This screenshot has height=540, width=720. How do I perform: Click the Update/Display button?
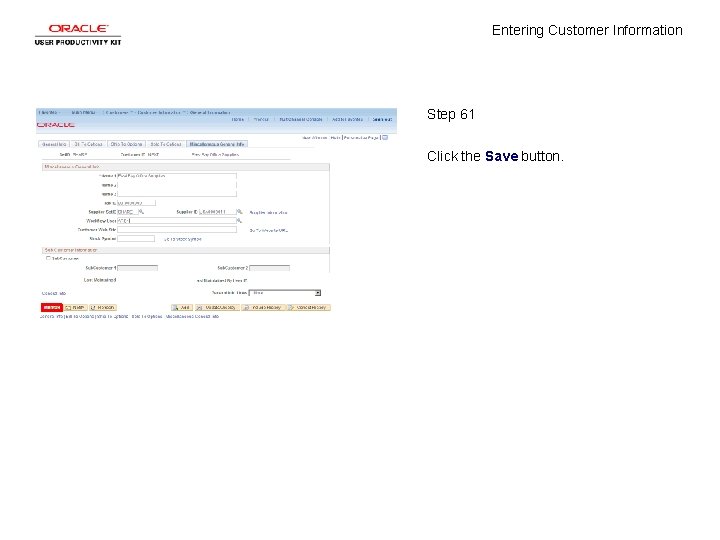217,307
